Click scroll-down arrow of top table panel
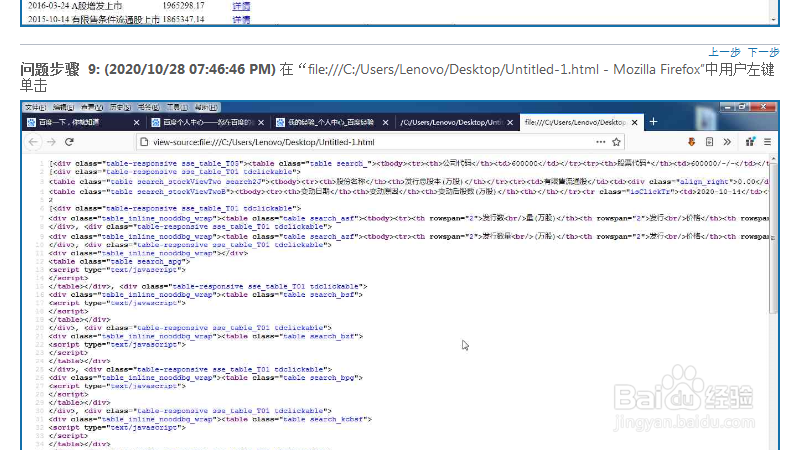Image resolution: width=800 pixels, height=450 pixels. (773, 19)
